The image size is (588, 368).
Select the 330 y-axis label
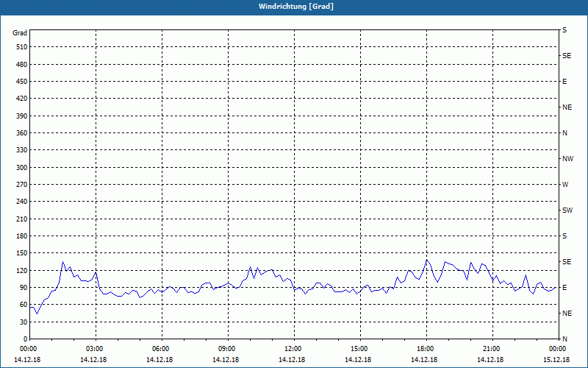(x=22, y=150)
